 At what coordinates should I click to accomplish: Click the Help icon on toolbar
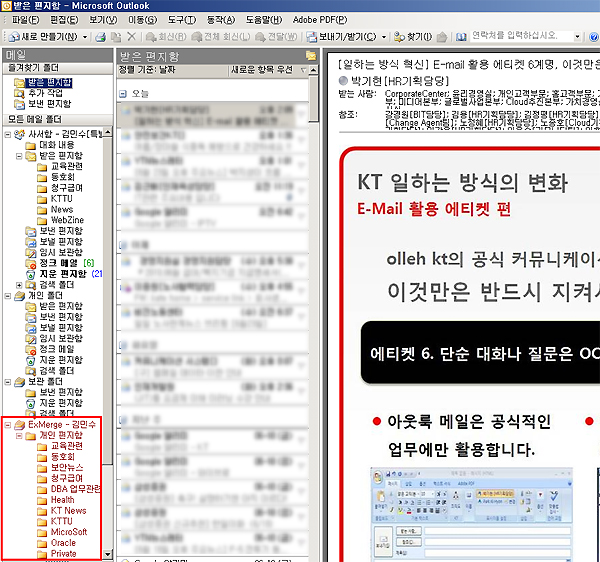click(593, 37)
